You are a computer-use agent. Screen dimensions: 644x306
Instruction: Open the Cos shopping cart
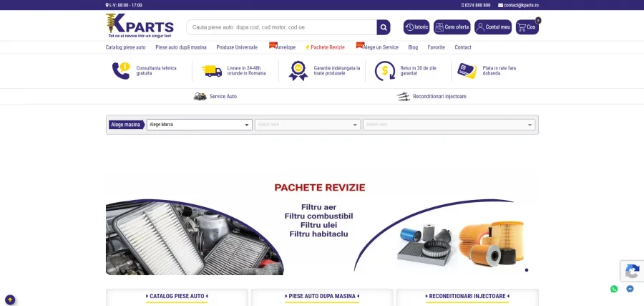point(527,27)
